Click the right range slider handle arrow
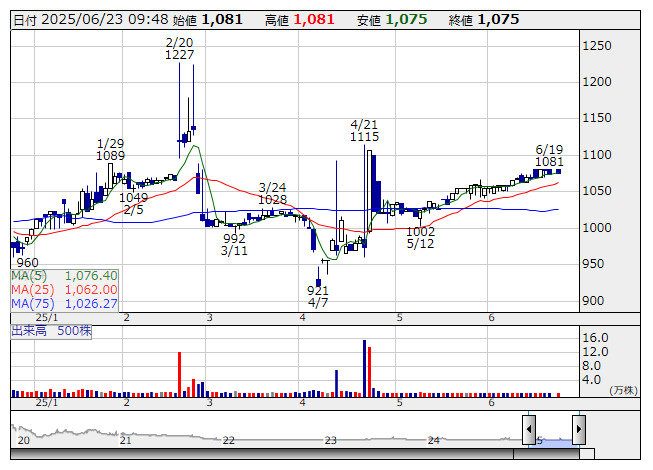 tap(579, 429)
